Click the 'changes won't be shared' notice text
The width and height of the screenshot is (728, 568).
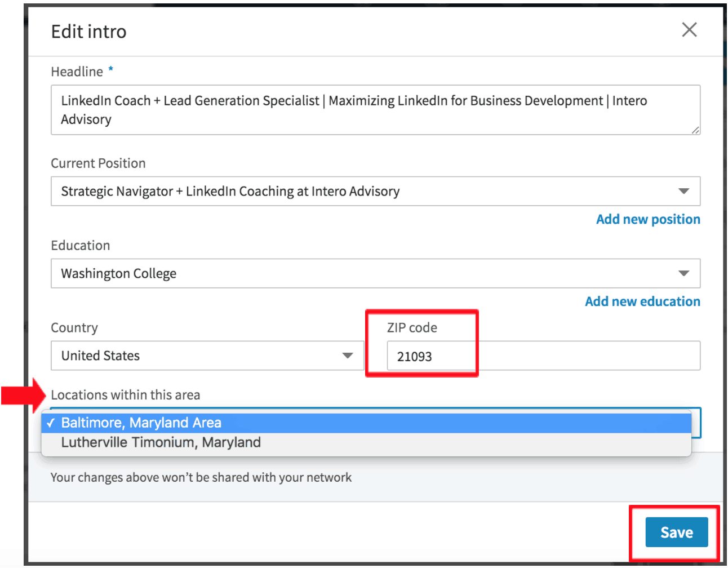pos(201,477)
